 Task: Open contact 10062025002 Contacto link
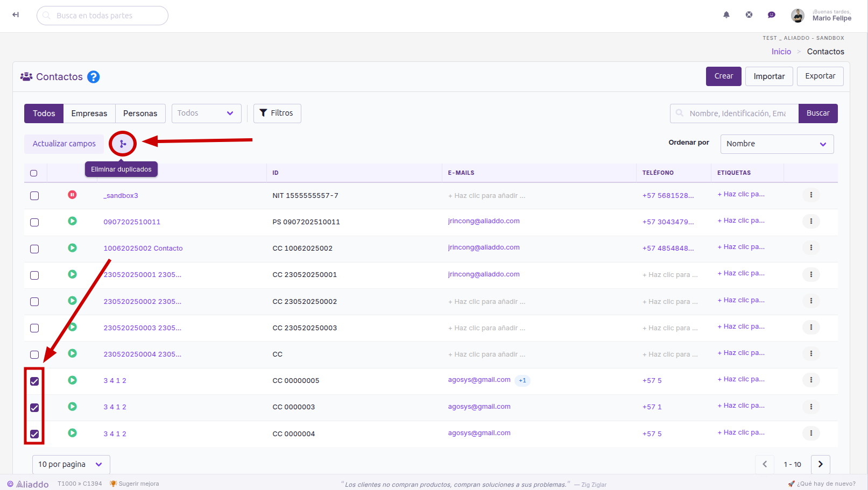(x=143, y=248)
